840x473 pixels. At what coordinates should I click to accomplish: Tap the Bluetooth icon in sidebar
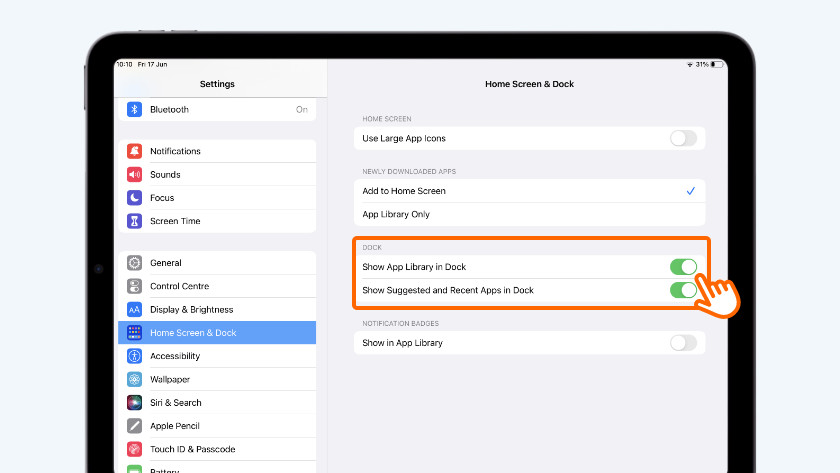[134, 110]
